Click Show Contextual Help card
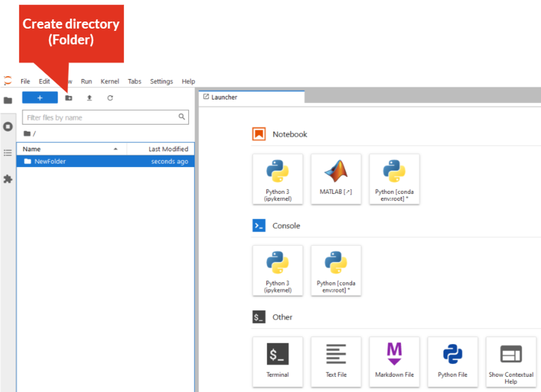541x392 pixels. pos(511,362)
